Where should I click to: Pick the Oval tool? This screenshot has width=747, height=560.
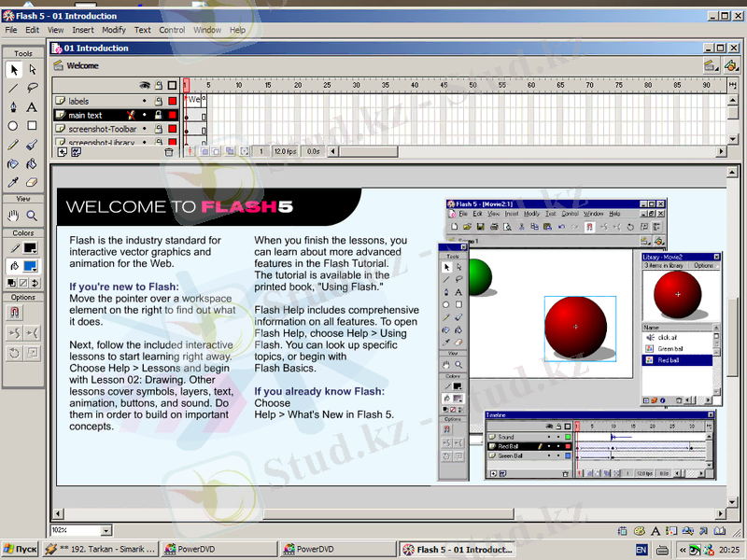point(13,125)
